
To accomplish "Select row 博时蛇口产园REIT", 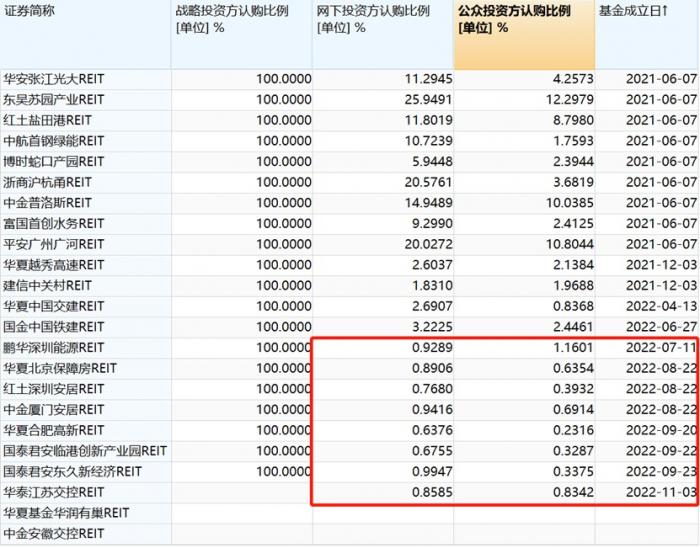I will click(350, 162).
